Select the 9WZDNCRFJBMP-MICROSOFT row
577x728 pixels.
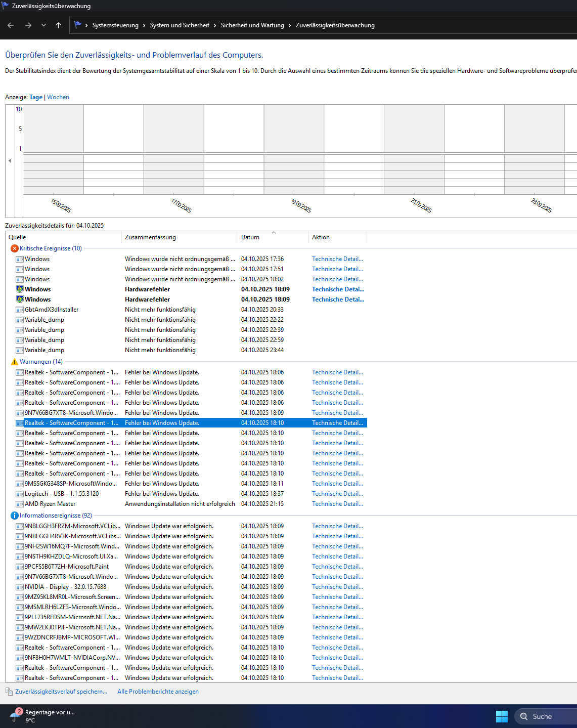click(x=191, y=637)
